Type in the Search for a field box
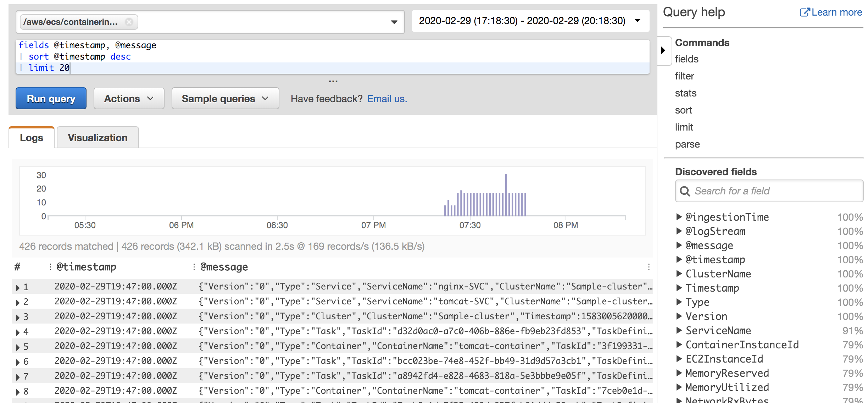 [773, 191]
